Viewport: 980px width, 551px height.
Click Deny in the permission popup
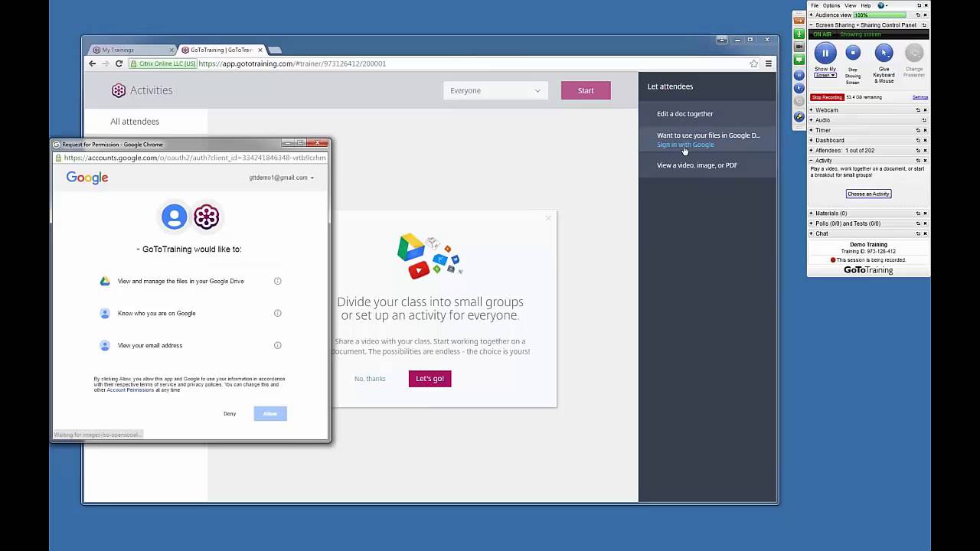(230, 414)
